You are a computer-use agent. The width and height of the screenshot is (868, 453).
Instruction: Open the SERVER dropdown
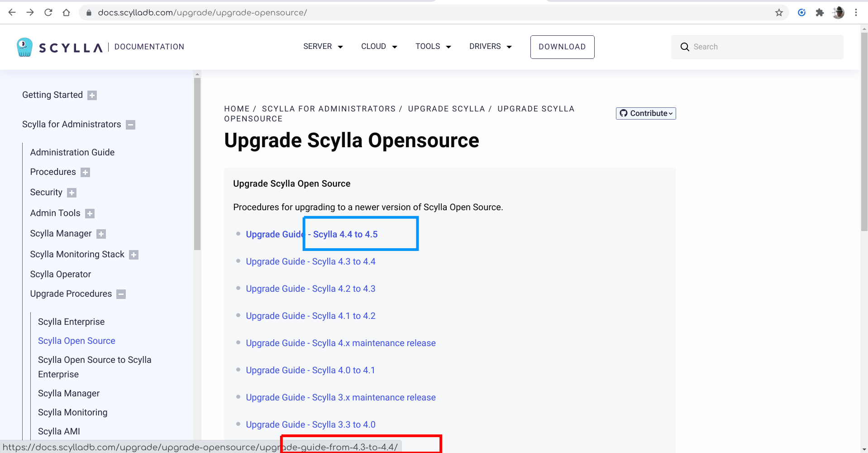(323, 46)
